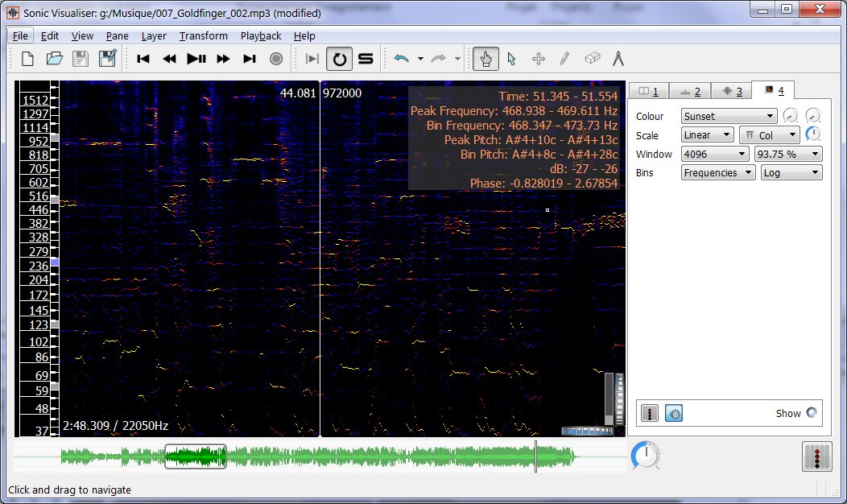Jump to the end of the track
Image resolution: width=847 pixels, height=504 pixels.
click(x=250, y=58)
